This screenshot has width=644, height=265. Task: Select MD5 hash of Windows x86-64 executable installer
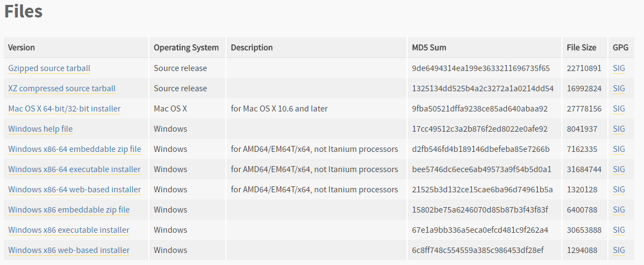[481, 169]
